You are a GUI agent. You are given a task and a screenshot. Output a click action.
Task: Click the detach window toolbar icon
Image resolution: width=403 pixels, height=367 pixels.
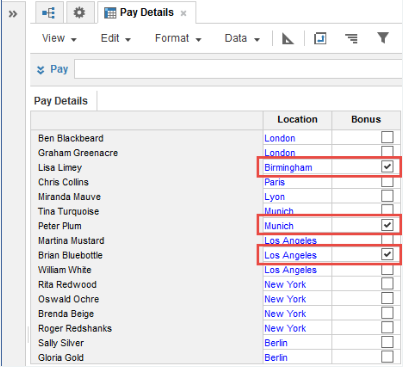(320, 38)
